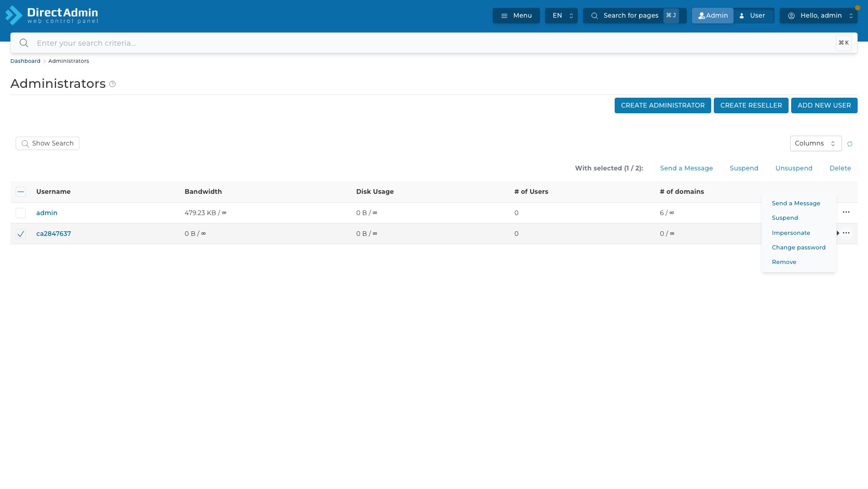This screenshot has height=489, width=868.
Task: Click the # of Users column header
Action: [531, 192]
